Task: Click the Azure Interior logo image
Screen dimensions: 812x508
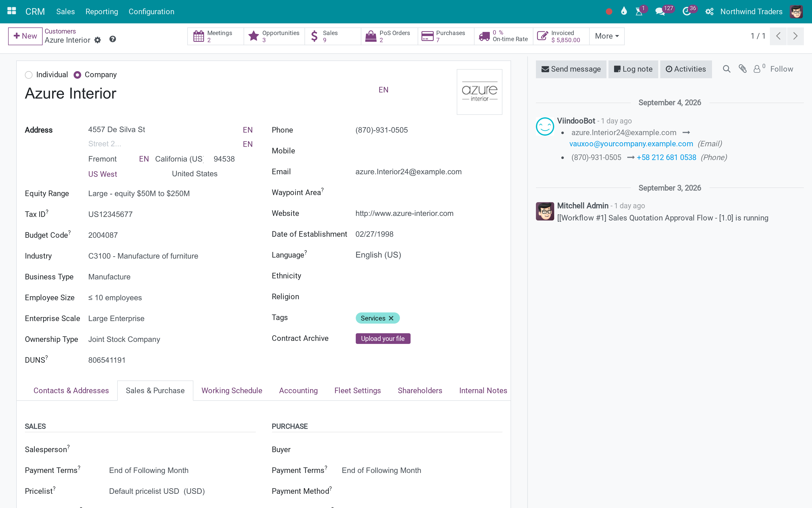Action: 480,92
